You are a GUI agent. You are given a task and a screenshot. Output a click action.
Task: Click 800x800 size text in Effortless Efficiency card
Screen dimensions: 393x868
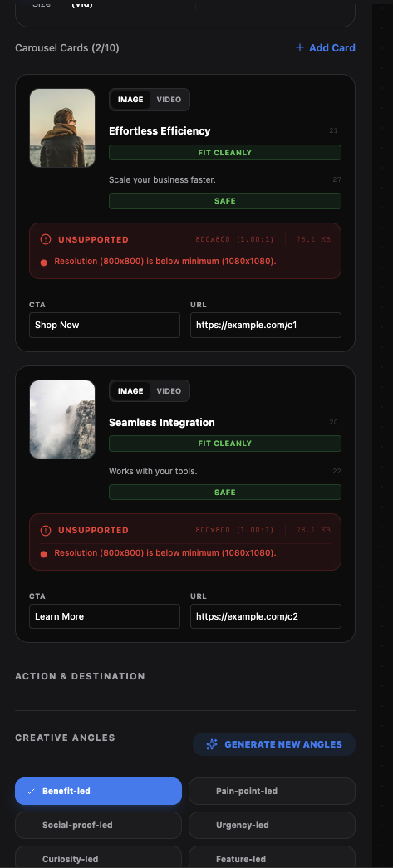[234, 239]
